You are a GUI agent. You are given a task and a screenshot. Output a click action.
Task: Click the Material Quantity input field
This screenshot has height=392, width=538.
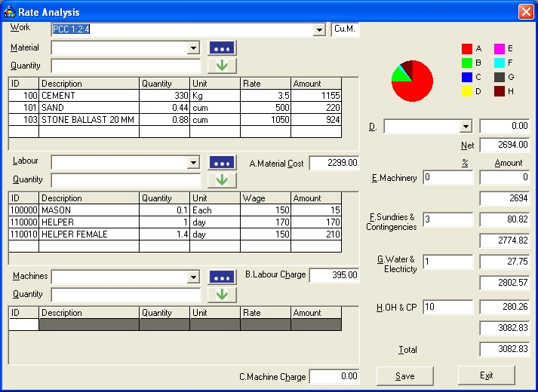(x=126, y=66)
